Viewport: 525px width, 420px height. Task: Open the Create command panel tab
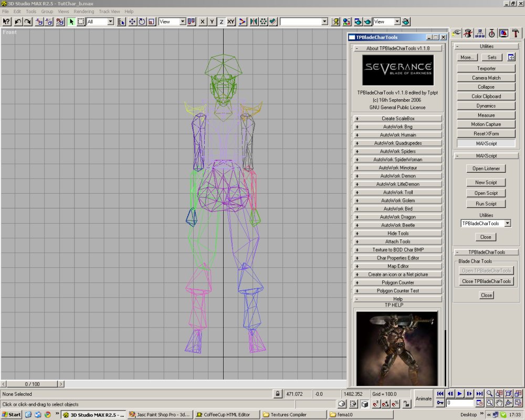pos(456,33)
